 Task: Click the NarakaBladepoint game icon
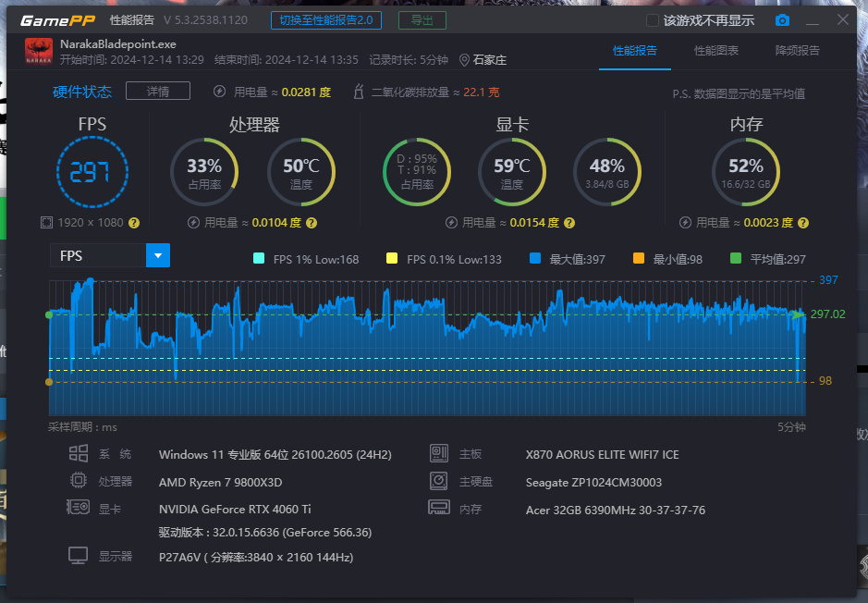click(39, 51)
